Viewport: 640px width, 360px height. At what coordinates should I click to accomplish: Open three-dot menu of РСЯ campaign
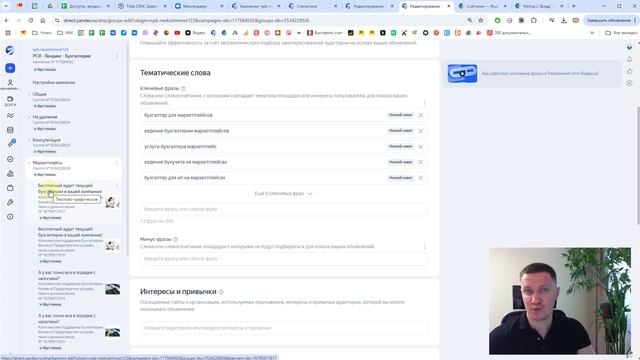pyautogui.click(x=117, y=56)
